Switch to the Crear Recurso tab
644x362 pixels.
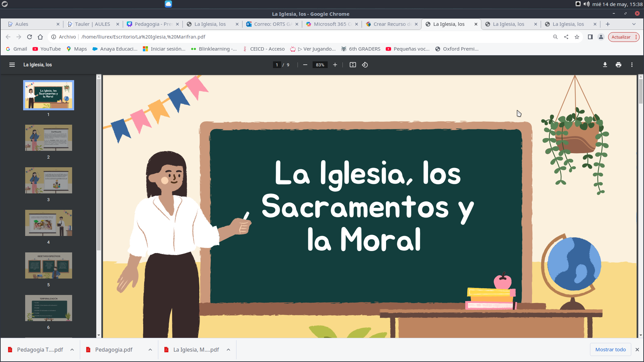pos(391,24)
